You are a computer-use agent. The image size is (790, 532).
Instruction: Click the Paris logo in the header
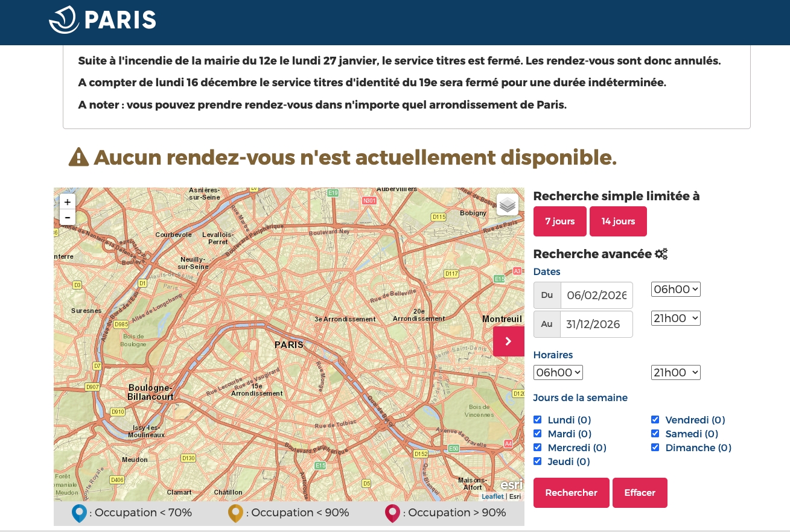[102, 19]
